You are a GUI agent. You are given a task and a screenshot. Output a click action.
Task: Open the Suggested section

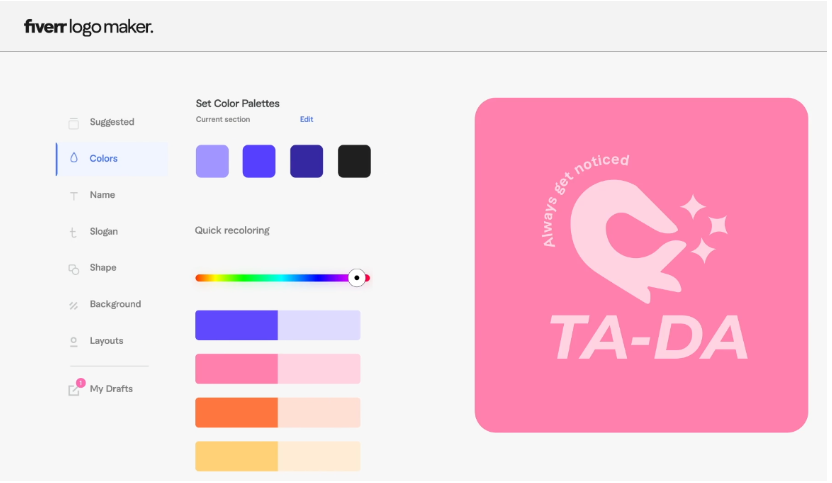click(x=111, y=122)
